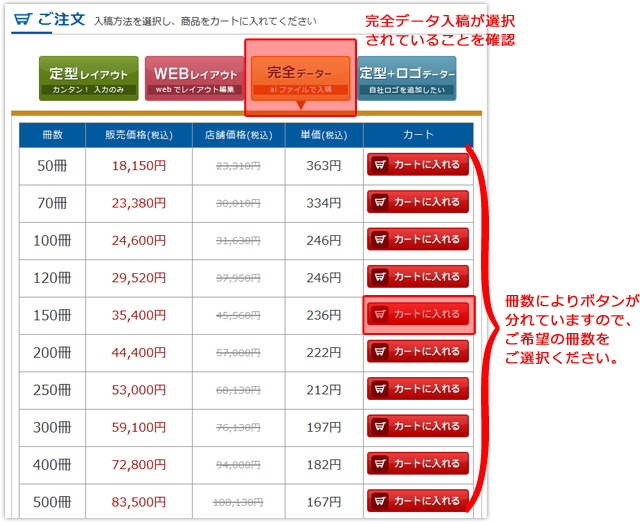Open the 定型+ロゴデーター tab
Image resolution: width=640 pixels, height=523 pixels.
tap(407, 78)
